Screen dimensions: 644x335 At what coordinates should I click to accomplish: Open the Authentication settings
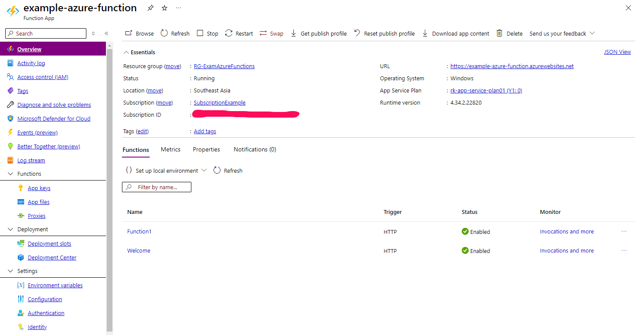click(x=46, y=313)
